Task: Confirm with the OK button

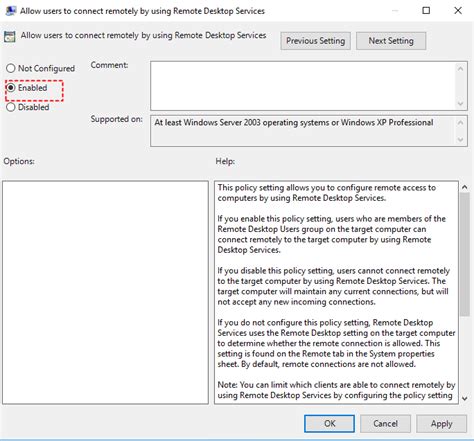Action: pyautogui.click(x=329, y=424)
